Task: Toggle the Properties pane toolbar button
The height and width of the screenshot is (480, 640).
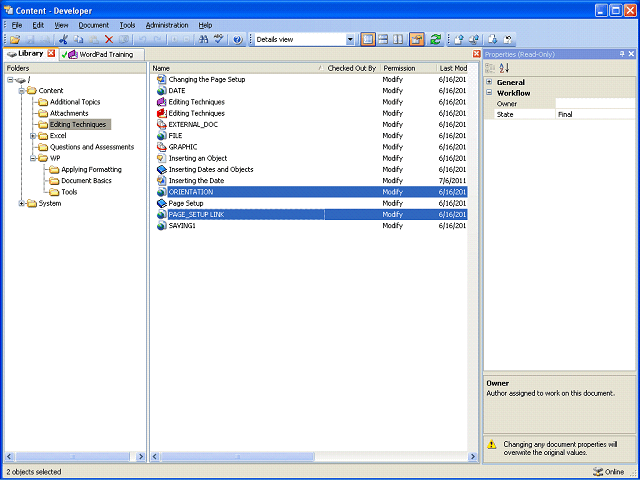Action: click(x=417, y=40)
